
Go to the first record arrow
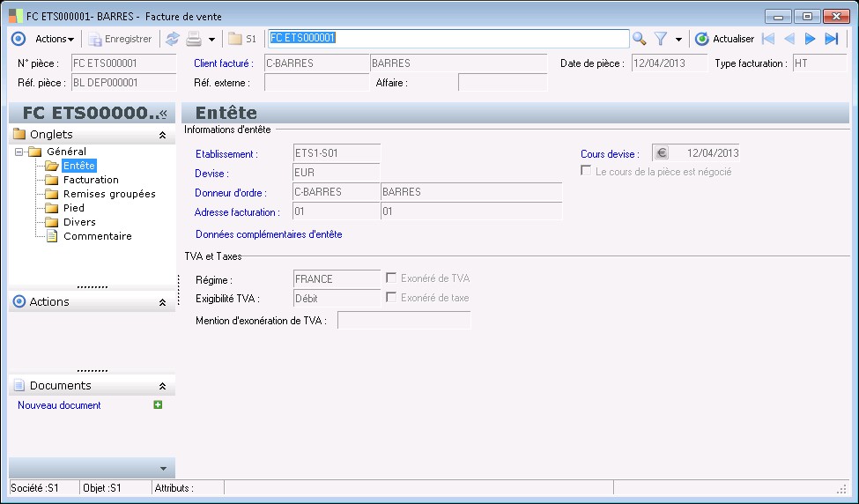(x=768, y=39)
